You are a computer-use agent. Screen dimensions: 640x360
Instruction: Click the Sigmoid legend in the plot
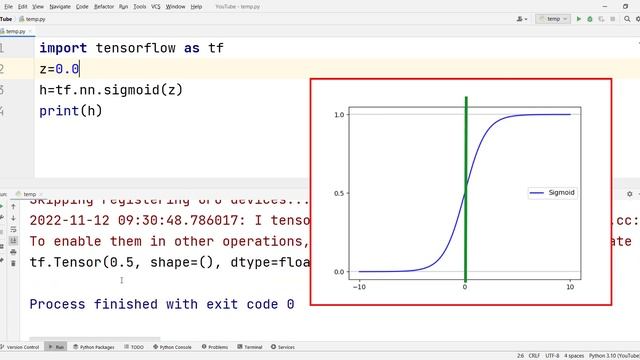[552, 193]
